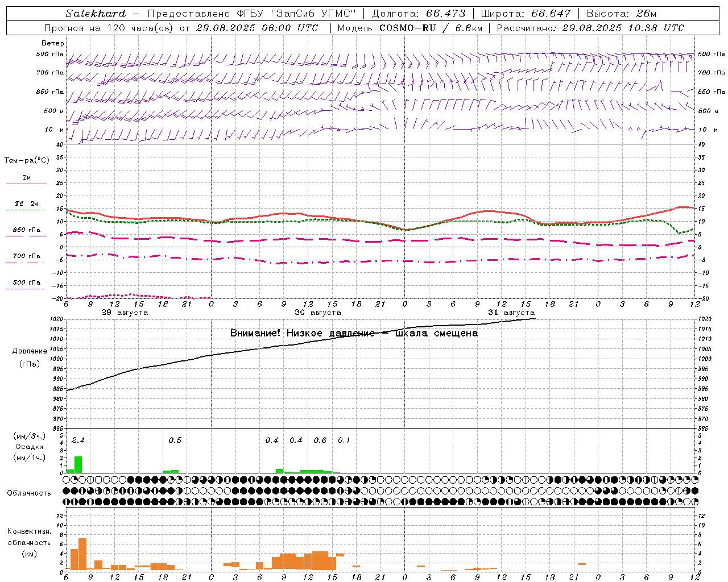
Task: Click the station name "Salekhard" in the header
Action: point(96,14)
